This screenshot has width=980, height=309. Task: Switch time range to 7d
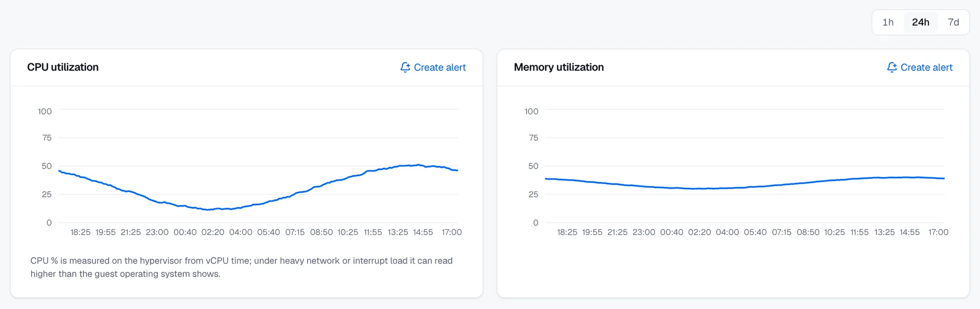953,22
